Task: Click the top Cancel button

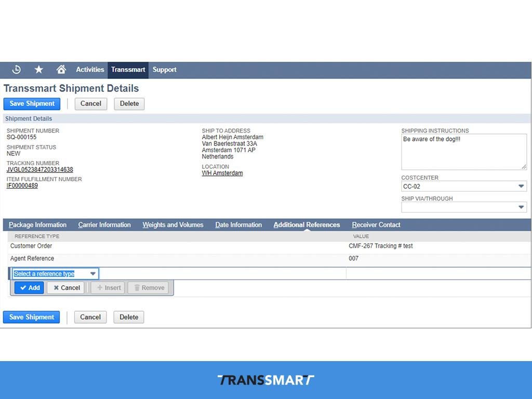Action: 90,104
